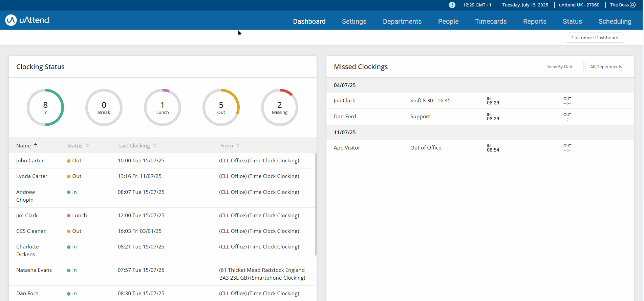Click CCS Cleaner's 16:03 Fri 03/01/25 clocking

(x=139, y=231)
